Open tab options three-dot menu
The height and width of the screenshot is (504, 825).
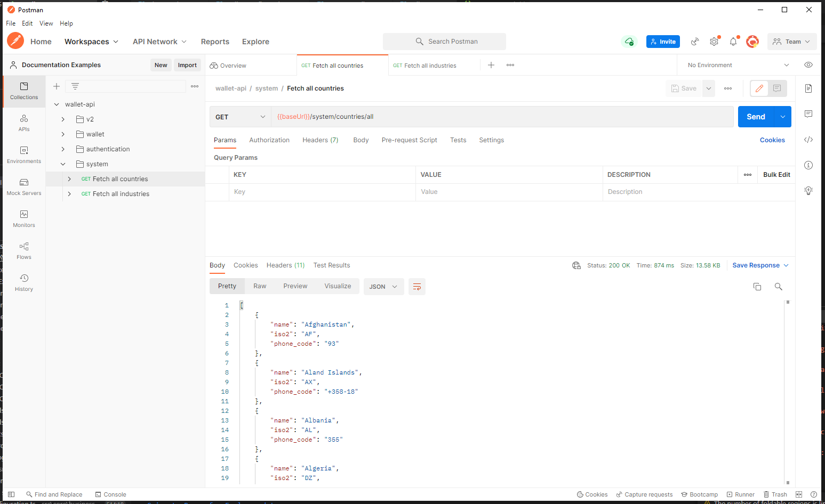point(510,65)
